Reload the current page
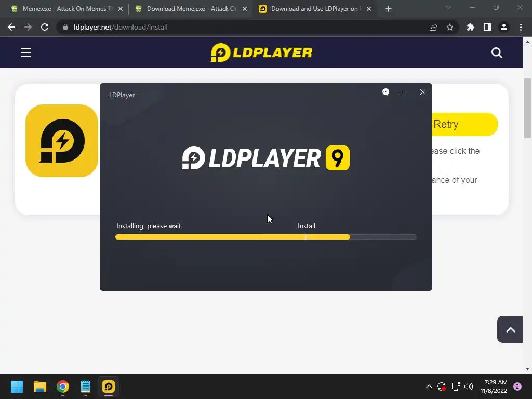 45,27
